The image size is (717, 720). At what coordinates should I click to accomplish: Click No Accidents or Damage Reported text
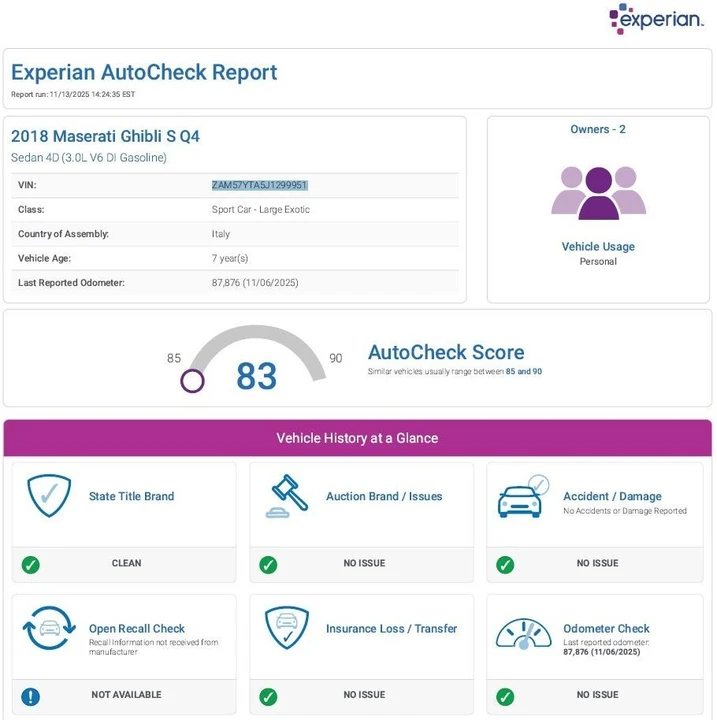point(625,511)
